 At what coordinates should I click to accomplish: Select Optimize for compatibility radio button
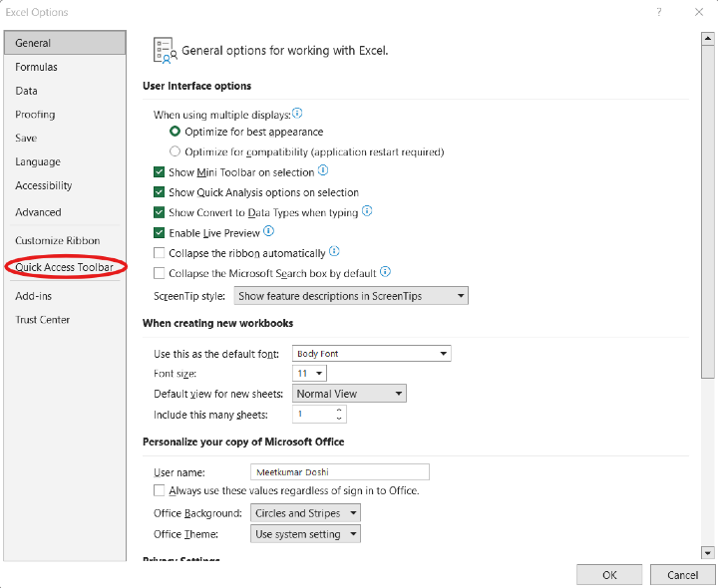(176, 151)
